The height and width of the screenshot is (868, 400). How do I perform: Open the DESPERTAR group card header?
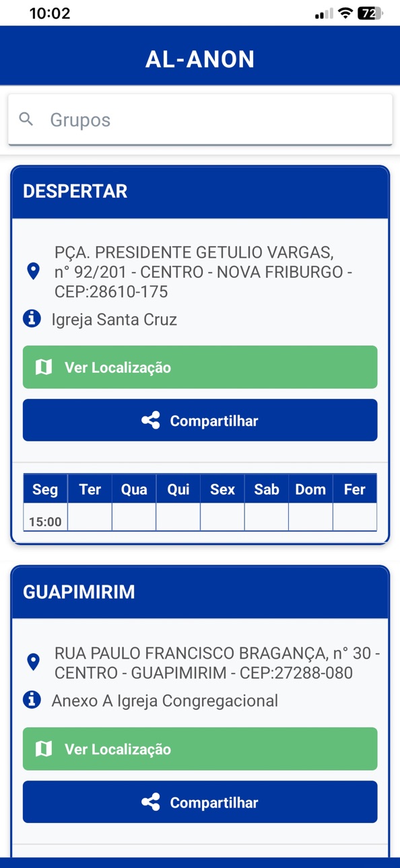tap(200, 192)
